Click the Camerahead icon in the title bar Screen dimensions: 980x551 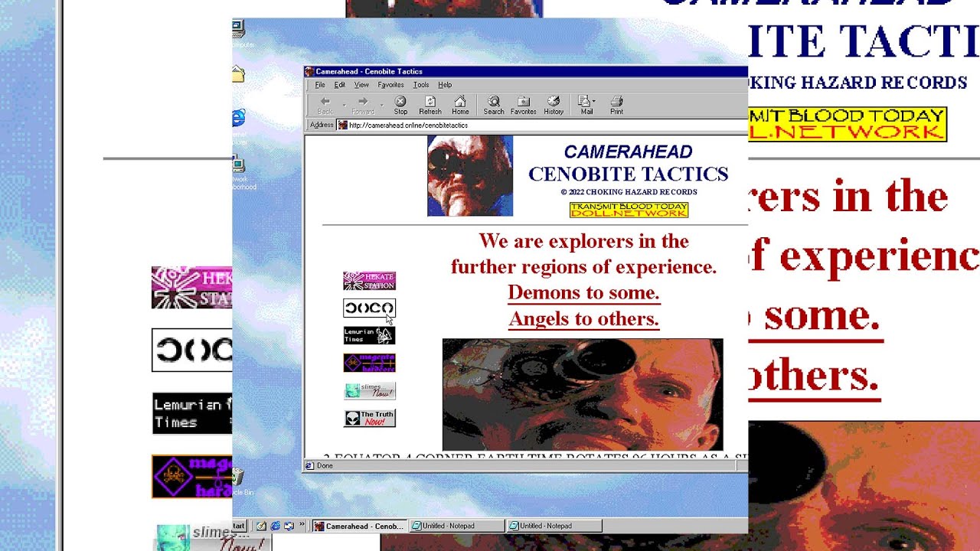[310, 71]
